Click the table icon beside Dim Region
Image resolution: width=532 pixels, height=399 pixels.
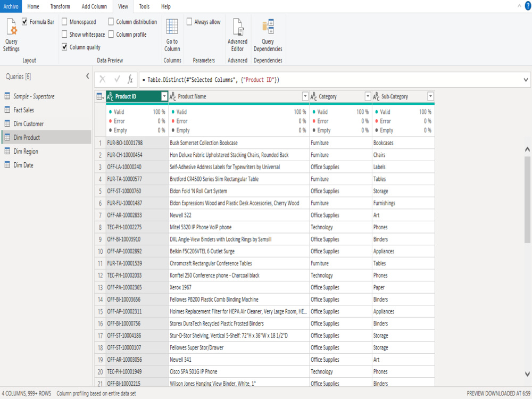pyautogui.click(x=7, y=151)
